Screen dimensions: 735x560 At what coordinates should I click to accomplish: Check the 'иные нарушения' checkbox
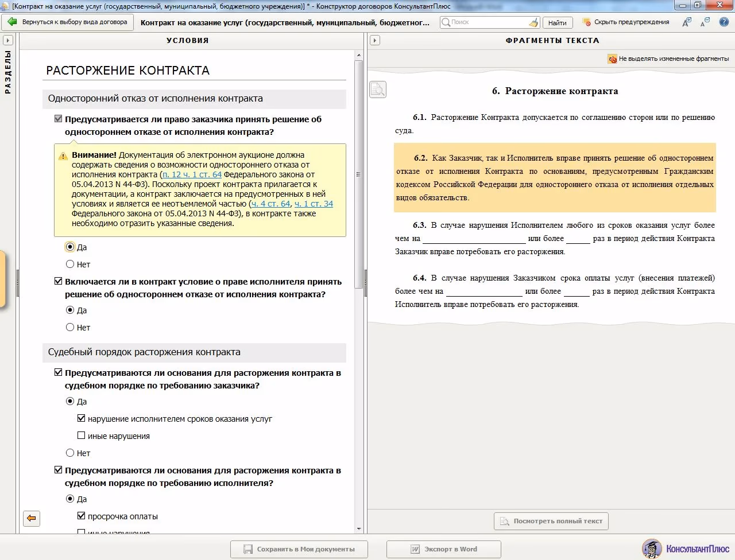coord(81,435)
